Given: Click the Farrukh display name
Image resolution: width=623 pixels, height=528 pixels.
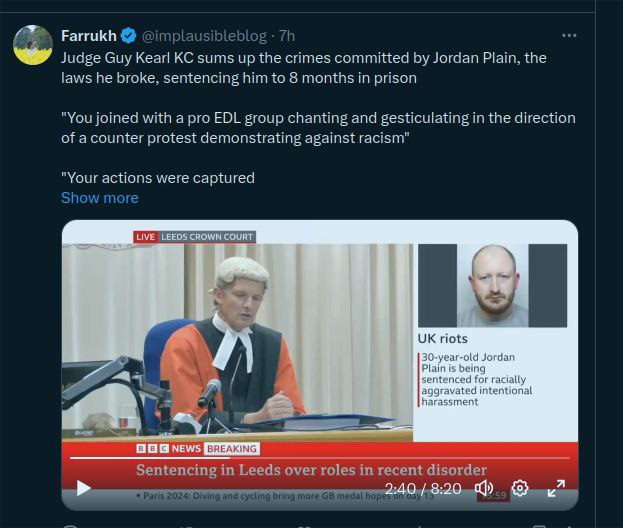Looking at the screenshot, I should tap(89, 36).
